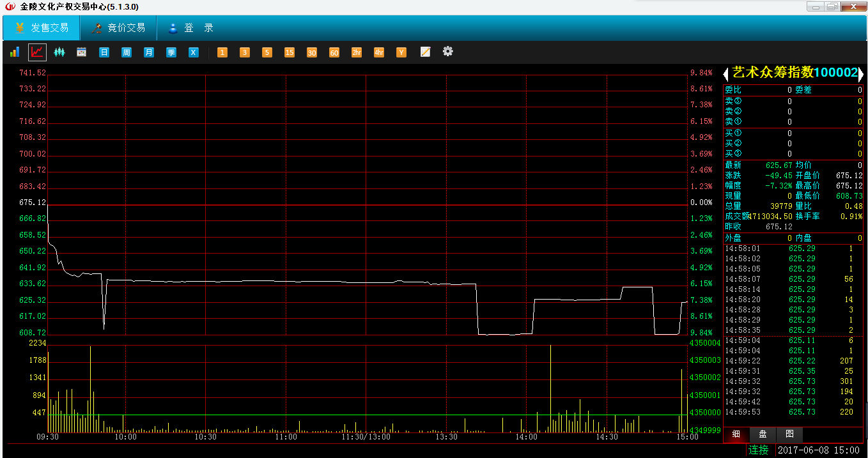Minimize the trading center window

point(815,6)
